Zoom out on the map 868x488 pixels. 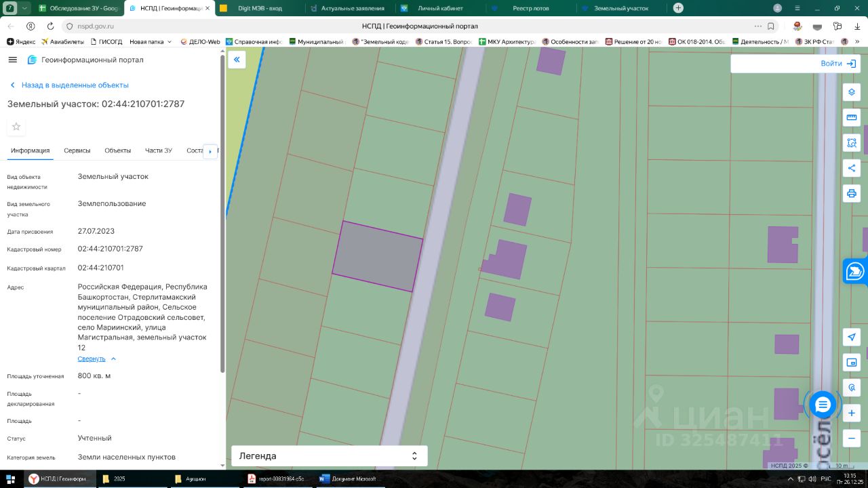852,439
